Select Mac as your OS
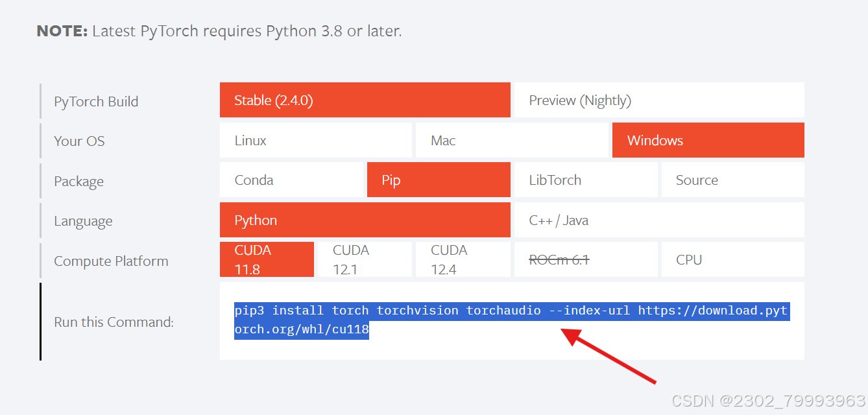The height and width of the screenshot is (415, 868). [512, 140]
